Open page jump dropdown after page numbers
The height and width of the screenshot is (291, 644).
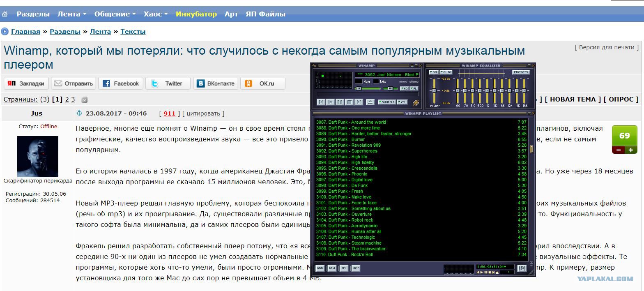coord(84,99)
